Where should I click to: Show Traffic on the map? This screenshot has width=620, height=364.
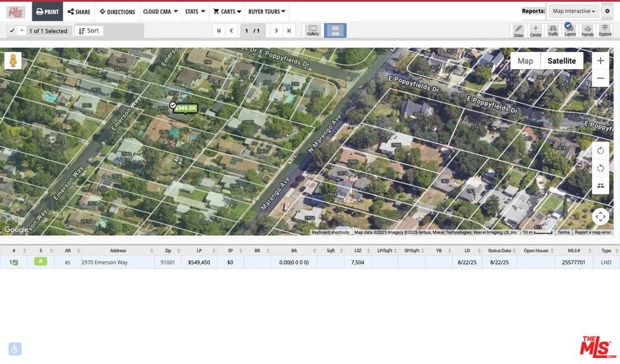pyautogui.click(x=553, y=30)
